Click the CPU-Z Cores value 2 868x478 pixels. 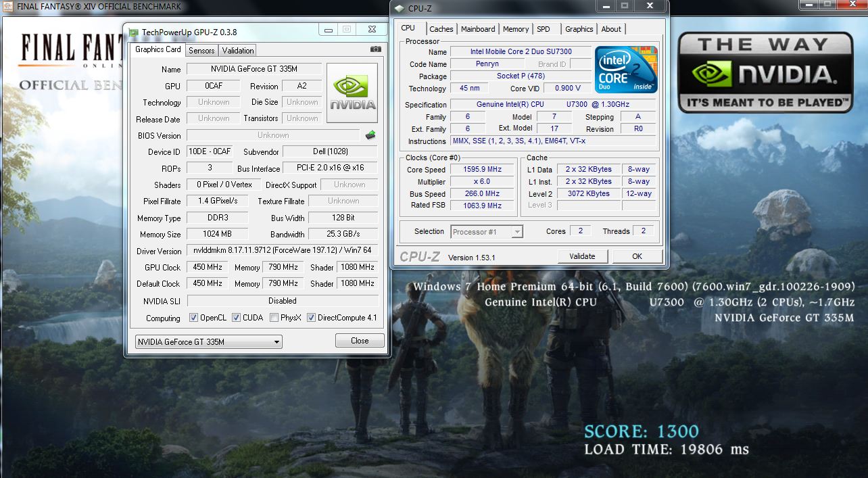point(580,231)
